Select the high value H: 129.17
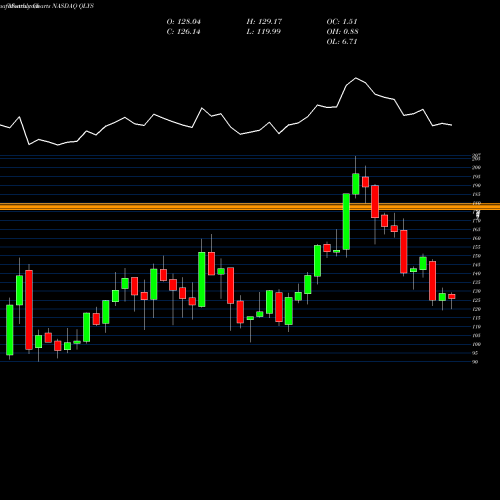Screen dimensions: 500x500 [x=264, y=22]
